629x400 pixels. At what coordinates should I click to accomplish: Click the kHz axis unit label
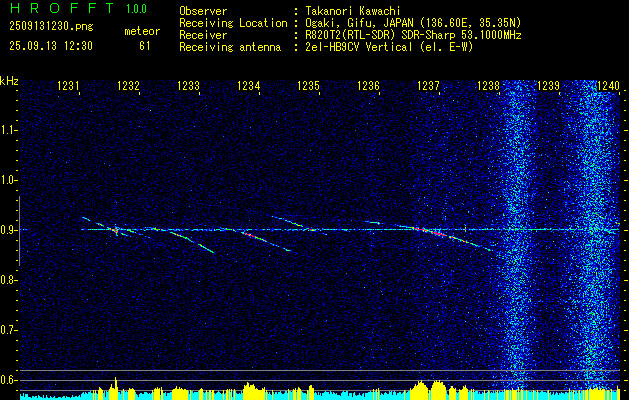[10, 81]
